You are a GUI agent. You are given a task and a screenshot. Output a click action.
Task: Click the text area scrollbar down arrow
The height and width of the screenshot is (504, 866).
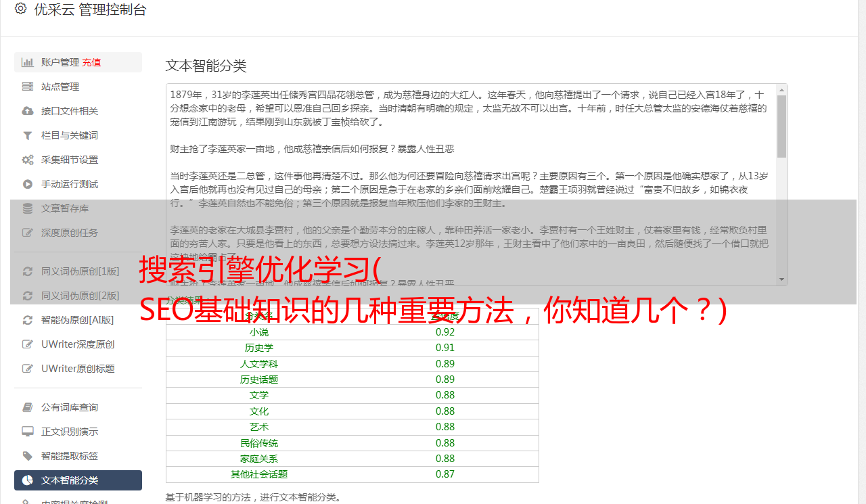pyautogui.click(x=781, y=279)
